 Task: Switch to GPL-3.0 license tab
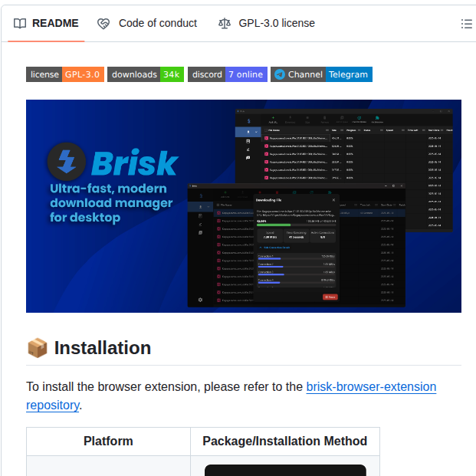(x=267, y=23)
